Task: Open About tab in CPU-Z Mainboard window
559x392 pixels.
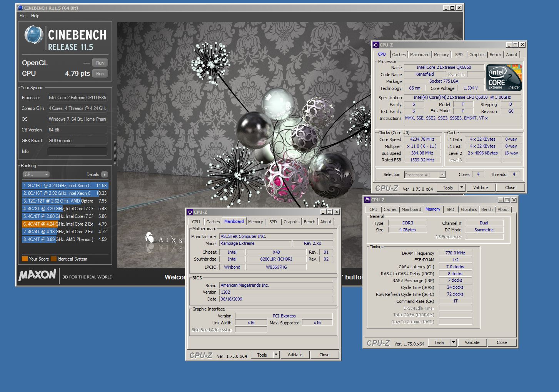Action: 325,222
